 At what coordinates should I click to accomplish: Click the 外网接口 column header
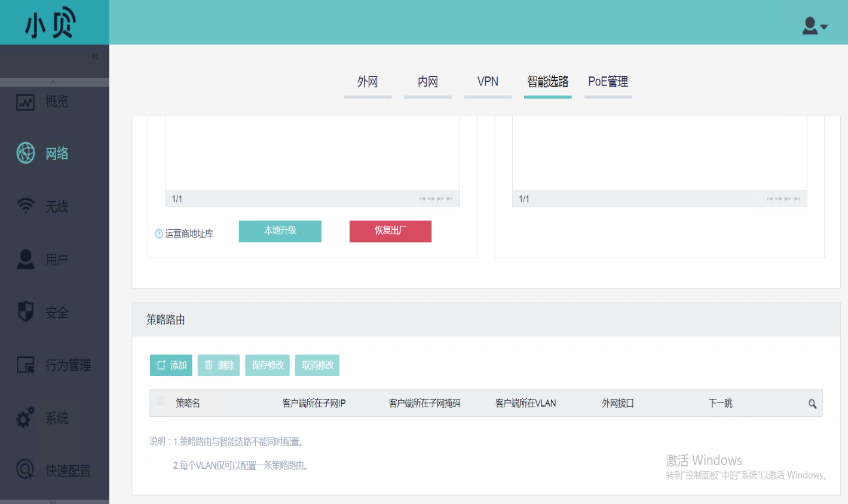point(617,404)
